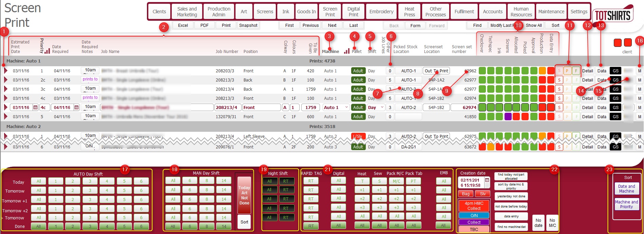Image resolution: width=644 pixels, height=234 pixels.
Task: Open the Embroidery tab
Action: point(381,12)
